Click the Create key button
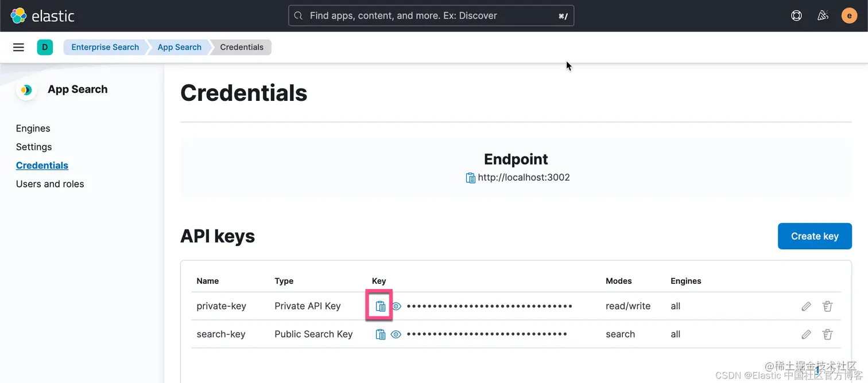Viewport: 868px width, 383px height. [x=814, y=236]
